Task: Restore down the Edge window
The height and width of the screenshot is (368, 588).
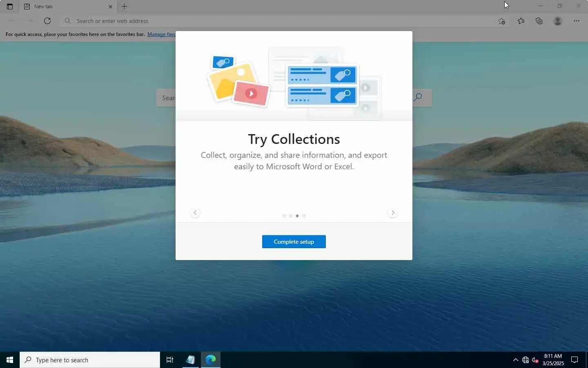Action: [560, 6]
